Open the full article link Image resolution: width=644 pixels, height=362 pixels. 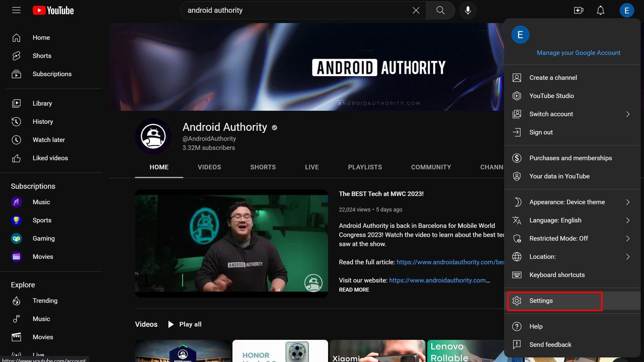click(450, 262)
